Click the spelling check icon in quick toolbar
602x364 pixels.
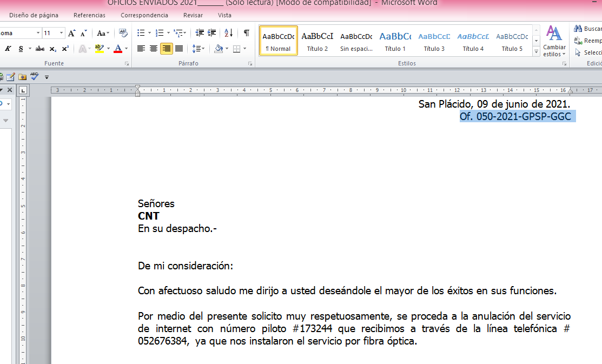[x=35, y=76]
